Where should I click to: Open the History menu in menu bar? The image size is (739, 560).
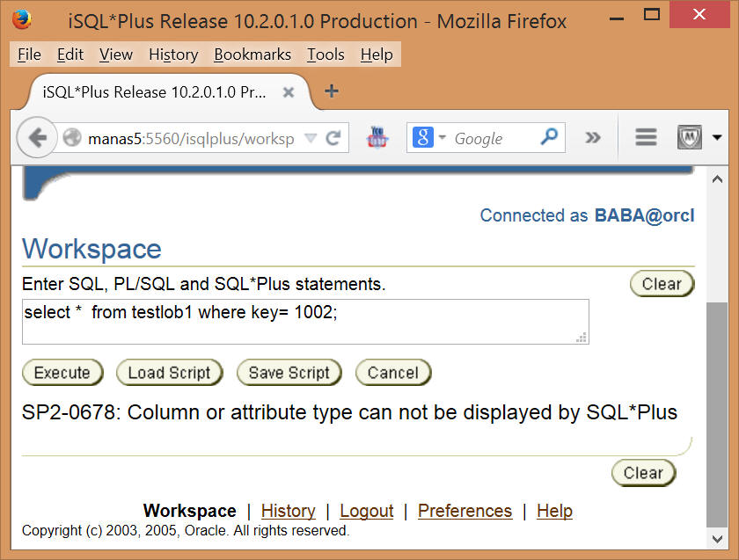click(x=173, y=55)
